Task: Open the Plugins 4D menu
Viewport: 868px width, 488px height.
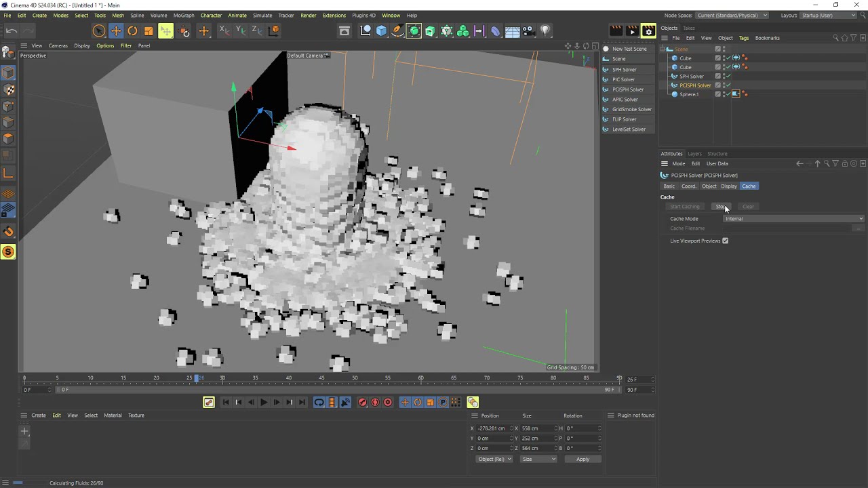Action: tap(363, 15)
